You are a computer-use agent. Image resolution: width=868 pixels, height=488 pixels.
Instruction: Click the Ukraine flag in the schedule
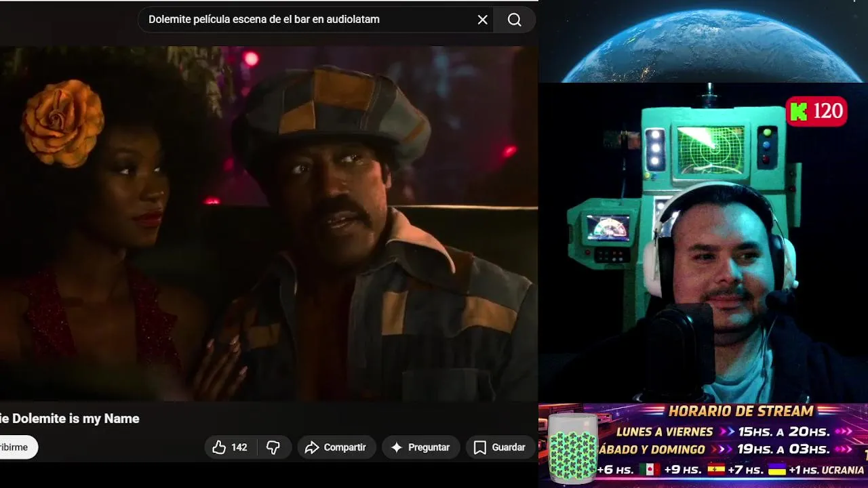(776, 470)
